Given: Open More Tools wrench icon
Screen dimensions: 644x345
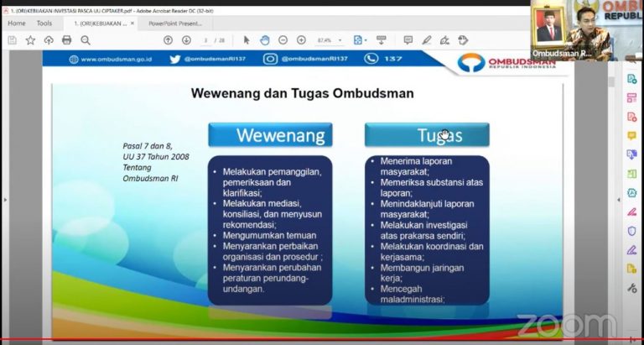Looking at the screenshot, I should pos(631,288).
